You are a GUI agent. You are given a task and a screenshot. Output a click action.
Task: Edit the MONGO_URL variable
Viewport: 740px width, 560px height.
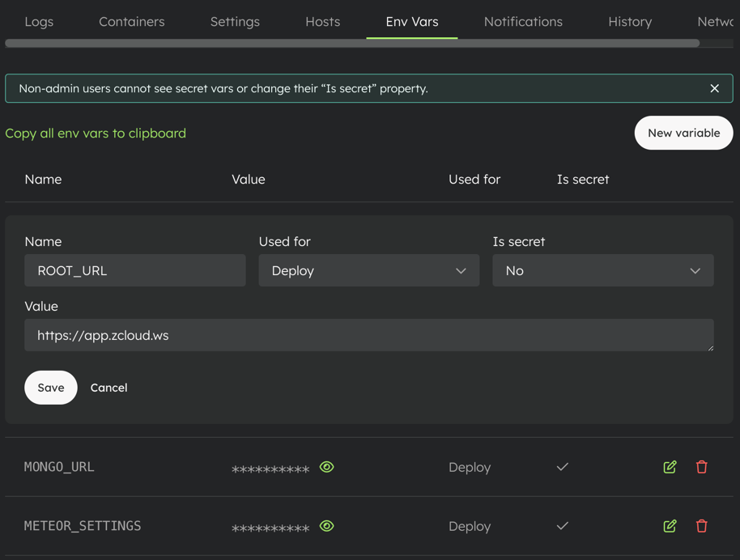click(x=670, y=467)
